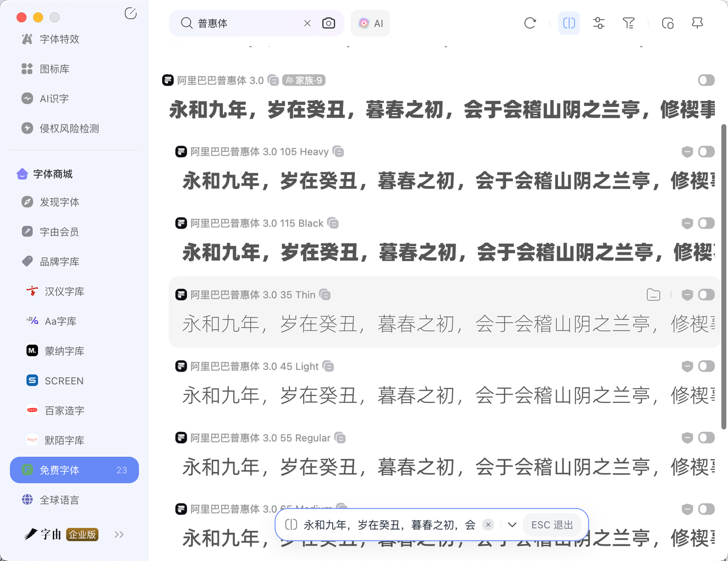Open the preview adjustment sliders icon
The height and width of the screenshot is (561, 728).
pos(599,23)
